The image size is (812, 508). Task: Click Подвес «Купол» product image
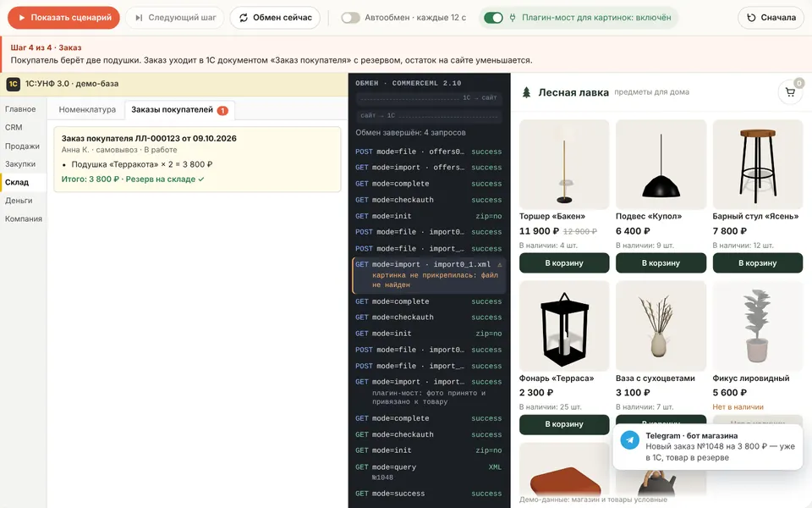pos(661,164)
